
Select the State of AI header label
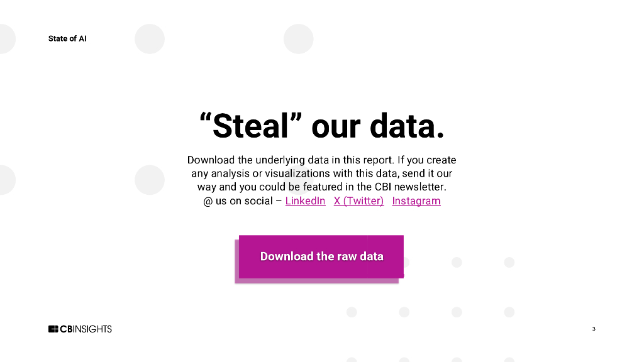click(x=67, y=39)
